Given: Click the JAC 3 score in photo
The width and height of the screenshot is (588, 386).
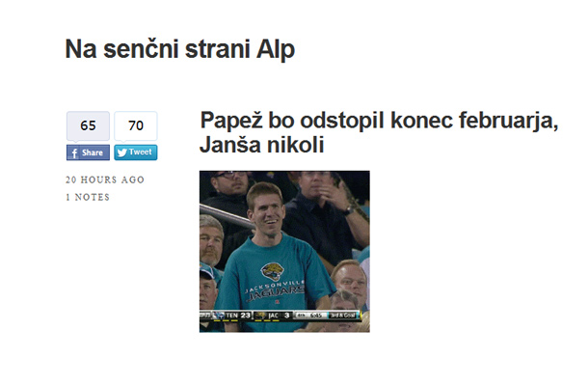Looking at the screenshot, I should 279,316.
